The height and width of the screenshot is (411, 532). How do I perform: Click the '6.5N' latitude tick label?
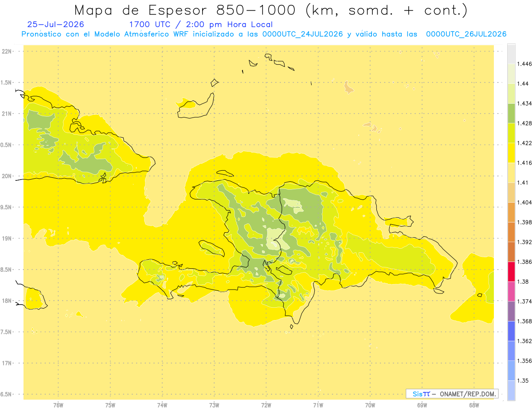(7, 395)
